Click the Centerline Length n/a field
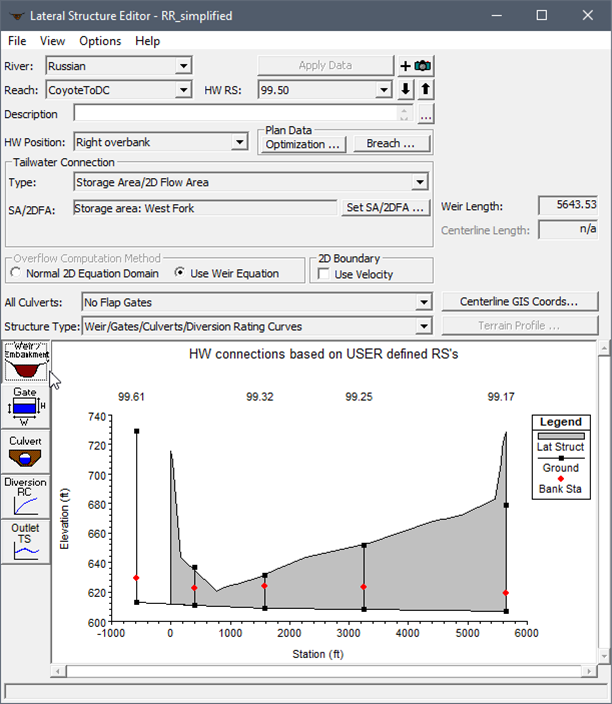The image size is (612, 704). point(568,229)
